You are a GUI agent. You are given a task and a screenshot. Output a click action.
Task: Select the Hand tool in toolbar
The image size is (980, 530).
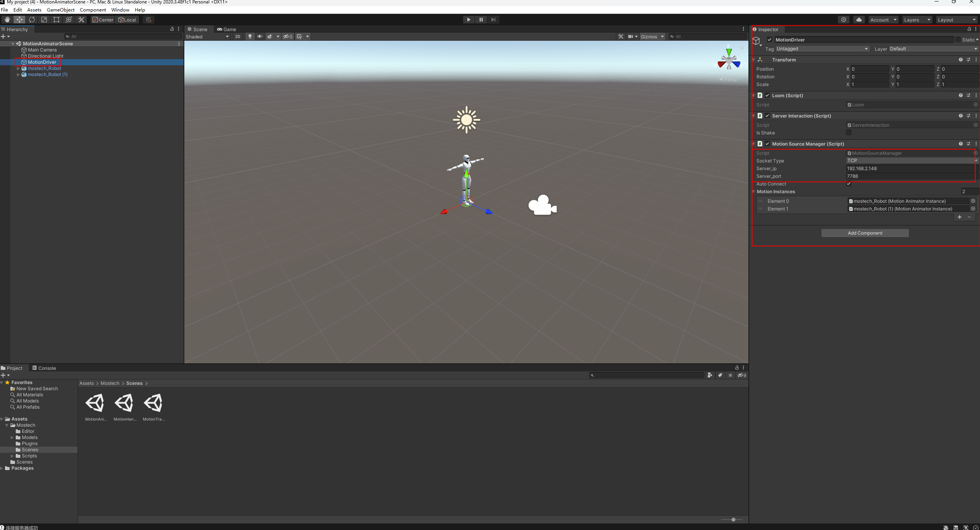7,20
